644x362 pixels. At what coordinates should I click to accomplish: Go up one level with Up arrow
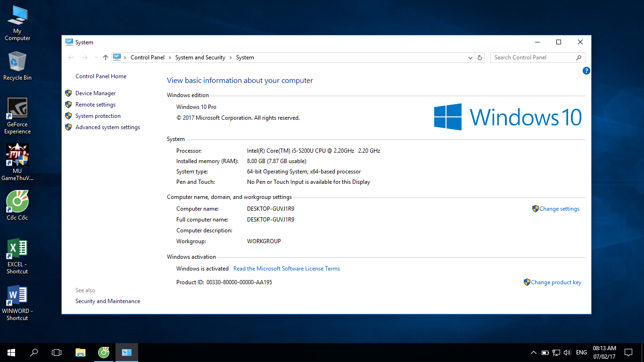(106, 58)
